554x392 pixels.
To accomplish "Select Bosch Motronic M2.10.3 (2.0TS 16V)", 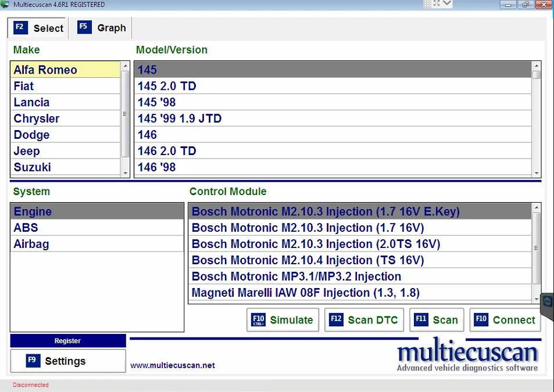I will [360, 244].
